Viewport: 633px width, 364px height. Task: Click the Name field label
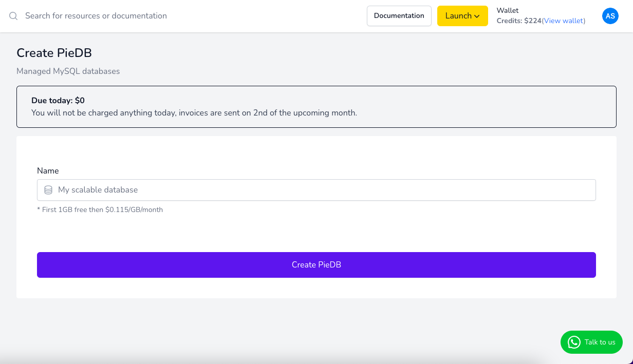[48, 171]
